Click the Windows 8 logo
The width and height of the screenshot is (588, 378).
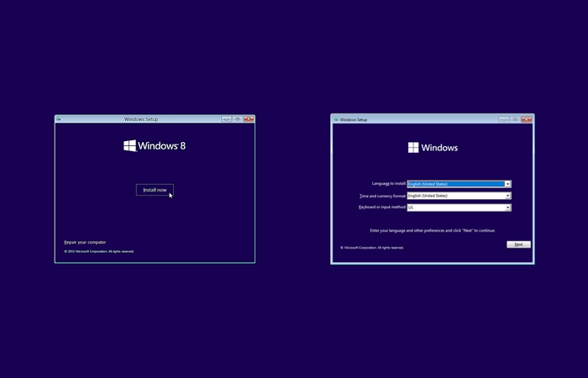(155, 146)
